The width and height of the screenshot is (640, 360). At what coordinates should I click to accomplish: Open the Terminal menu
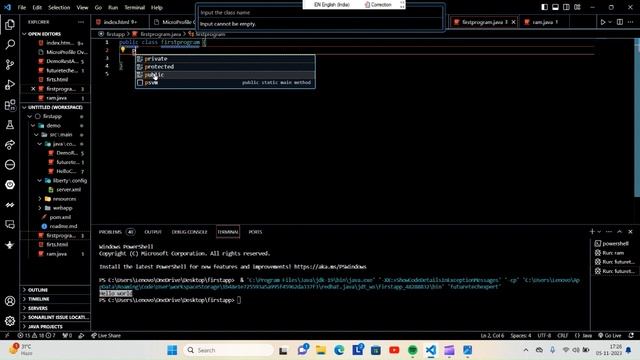click(x=134, y=7)
